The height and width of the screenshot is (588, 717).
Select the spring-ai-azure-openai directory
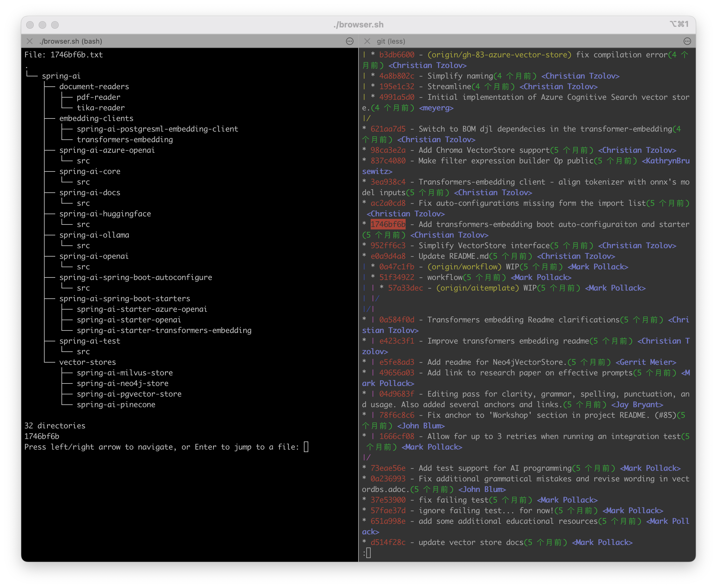click(107, 150)
